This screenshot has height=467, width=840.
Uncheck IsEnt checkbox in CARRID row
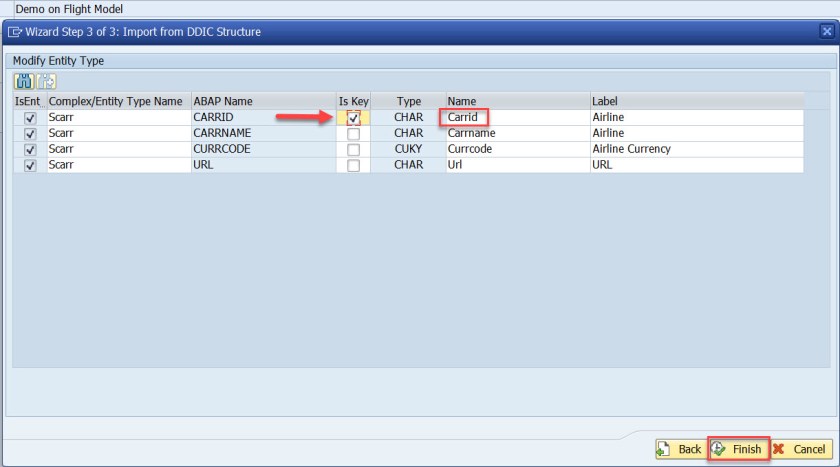pos(30,118)
